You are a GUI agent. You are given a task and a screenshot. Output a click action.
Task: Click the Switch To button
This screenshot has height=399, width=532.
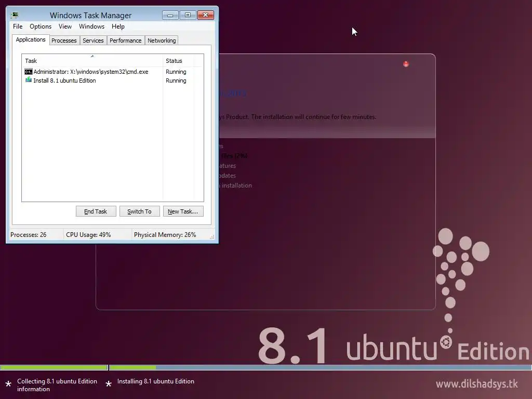(x=139, y=211)
